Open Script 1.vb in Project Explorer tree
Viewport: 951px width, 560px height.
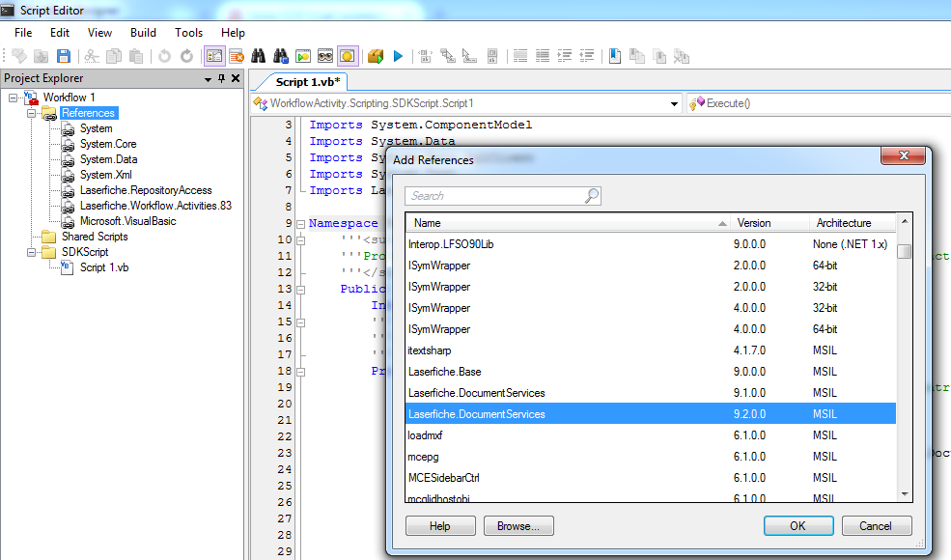click(x=104, y=267)
